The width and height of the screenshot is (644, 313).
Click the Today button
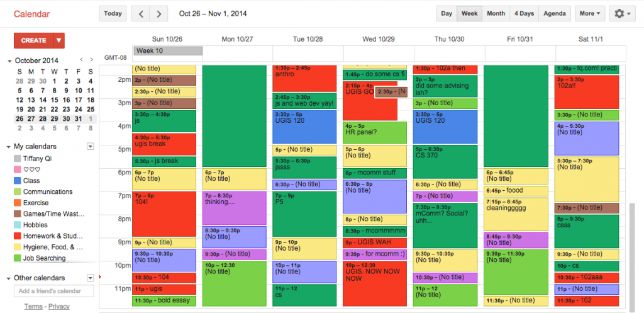[x=113, y=14]
